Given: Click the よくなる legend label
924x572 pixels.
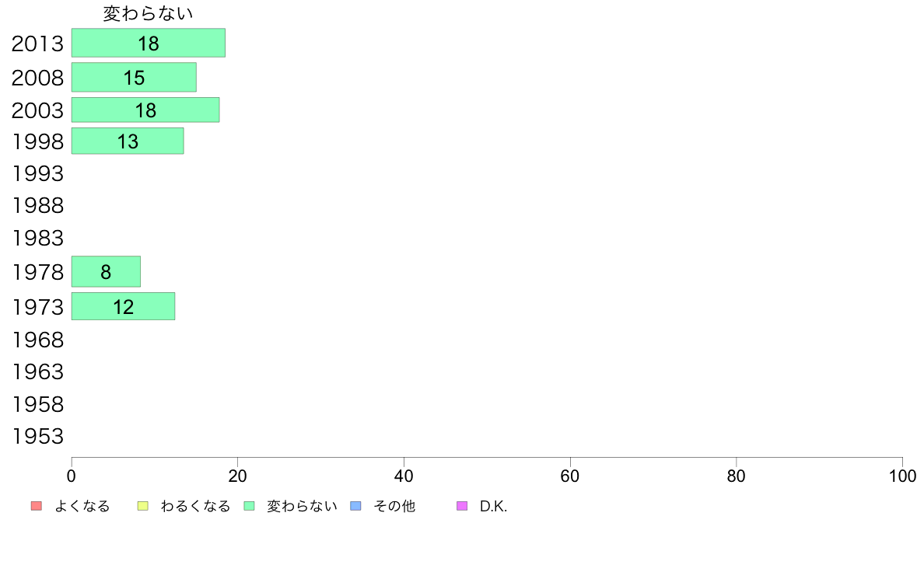Looking at the screenshot, I should [82, 507].
